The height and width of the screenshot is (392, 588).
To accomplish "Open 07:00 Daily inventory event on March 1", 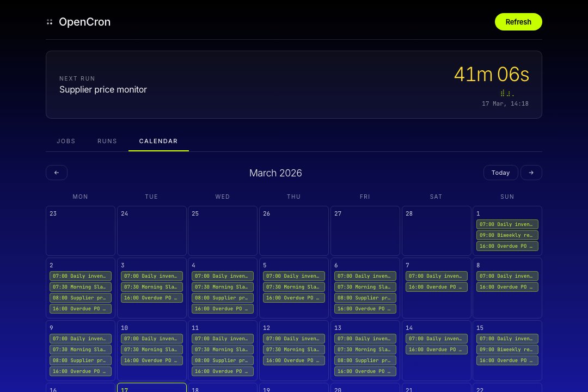I will point(507,224).
